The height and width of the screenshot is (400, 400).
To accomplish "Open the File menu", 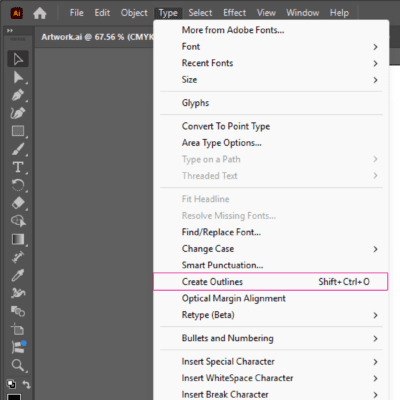I will (x=77, y=13).
